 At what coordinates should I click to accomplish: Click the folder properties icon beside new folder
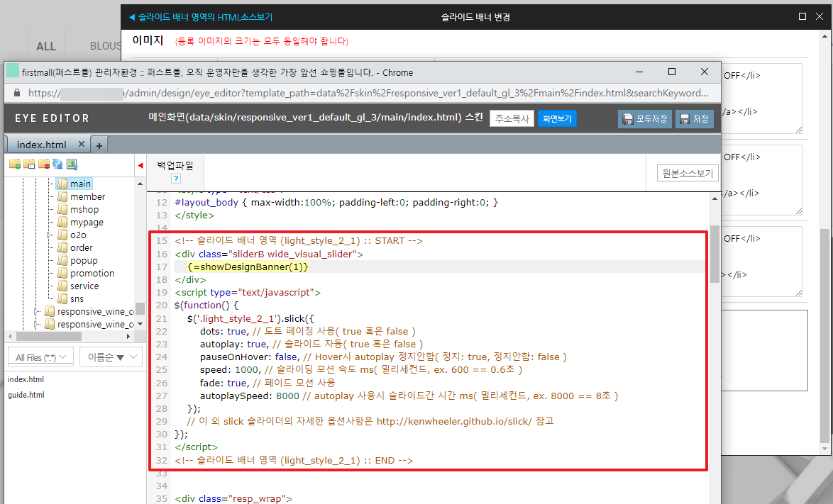pos(29,164)
